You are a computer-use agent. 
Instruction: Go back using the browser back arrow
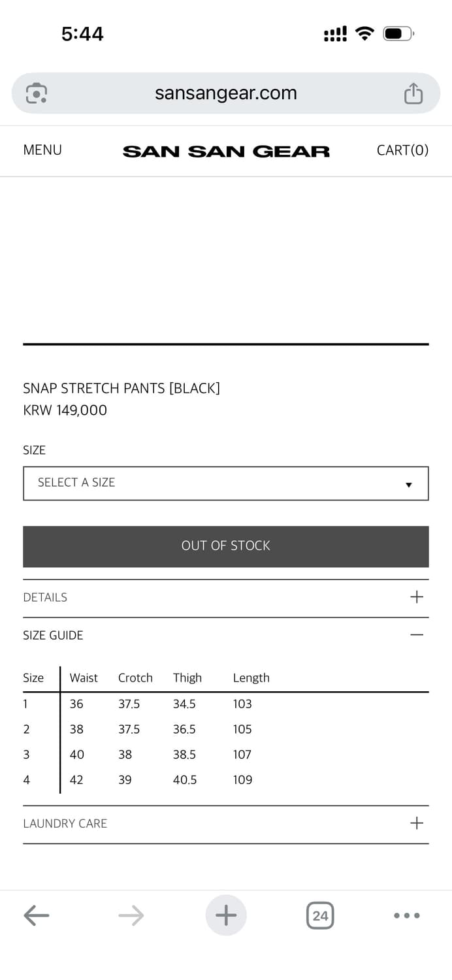tap(37, 915)
